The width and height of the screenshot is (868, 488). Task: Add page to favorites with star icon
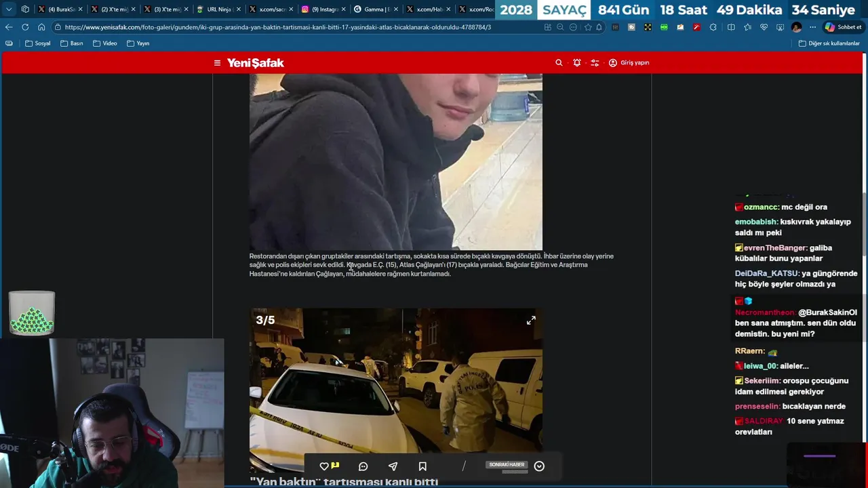[x=587, y=27]
